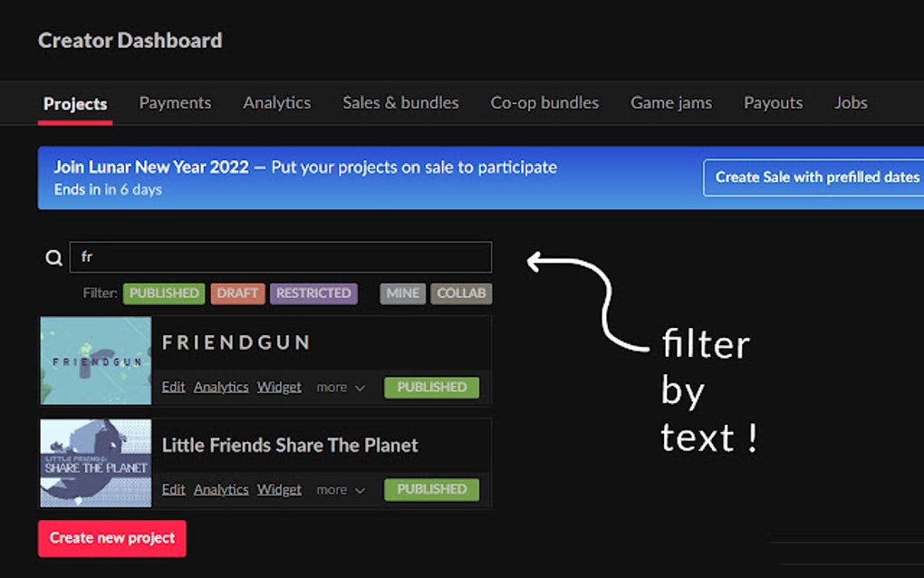Switch to the Sales & bundles tab
The image size is (924, 578).
(400, 102)
